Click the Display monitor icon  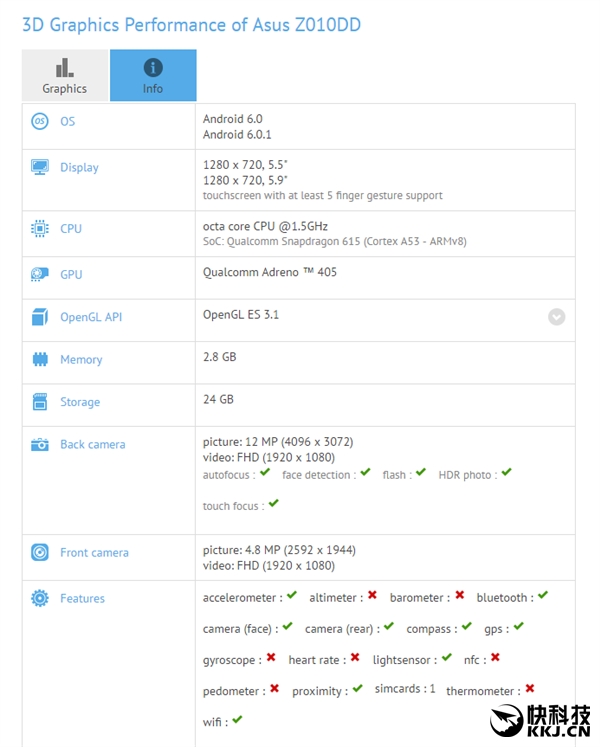pyautogui.click(x=40, y=167)
